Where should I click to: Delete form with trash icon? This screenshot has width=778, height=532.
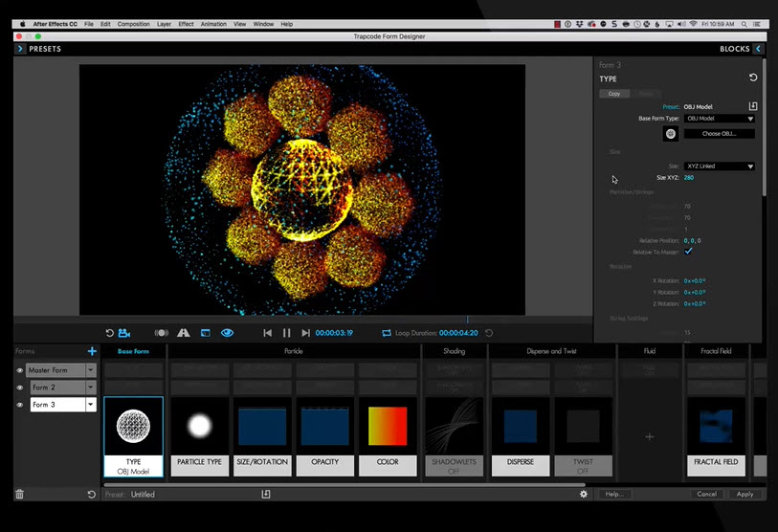pos(19,495)
